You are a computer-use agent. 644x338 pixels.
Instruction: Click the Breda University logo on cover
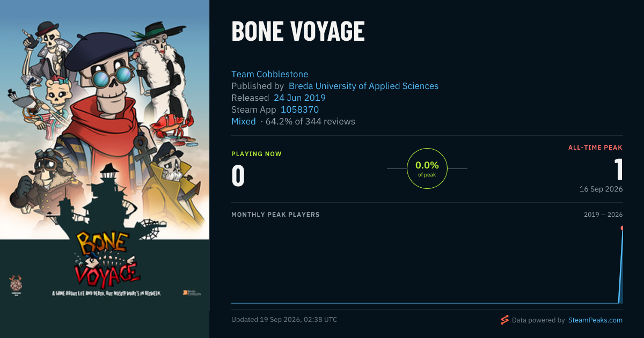click(192, 293)
